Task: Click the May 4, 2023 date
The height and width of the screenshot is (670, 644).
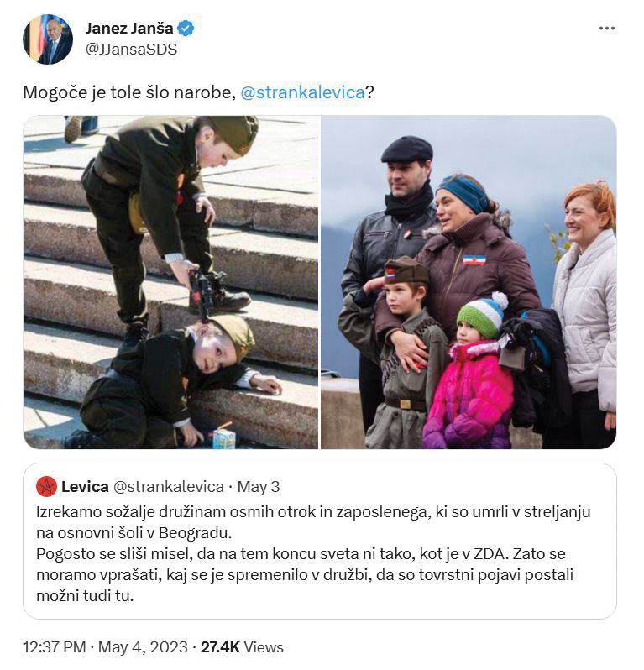Action: 144,647
